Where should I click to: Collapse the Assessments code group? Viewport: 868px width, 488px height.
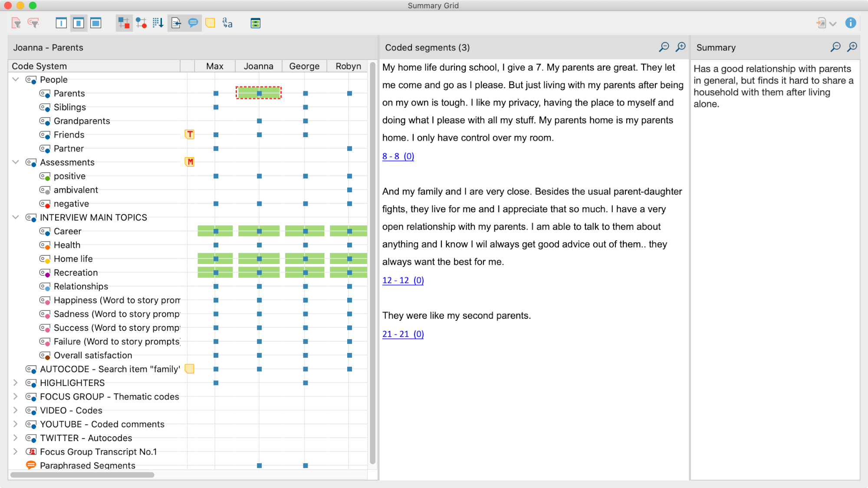[16, 162]
